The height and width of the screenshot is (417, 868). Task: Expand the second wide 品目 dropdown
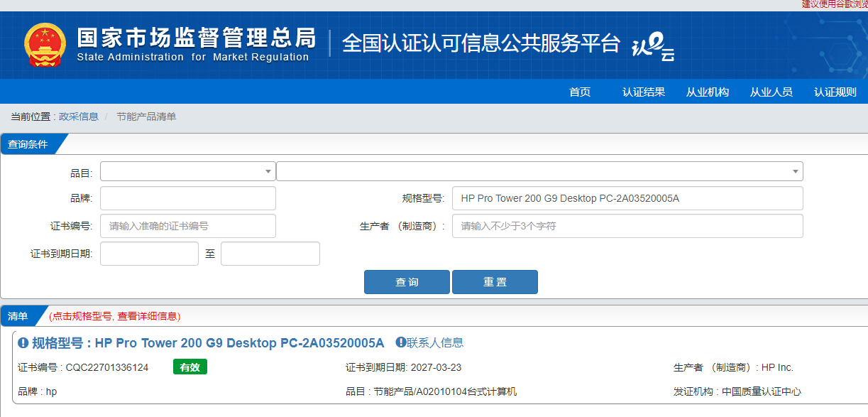pyautogui.click(x=539, y=171)
